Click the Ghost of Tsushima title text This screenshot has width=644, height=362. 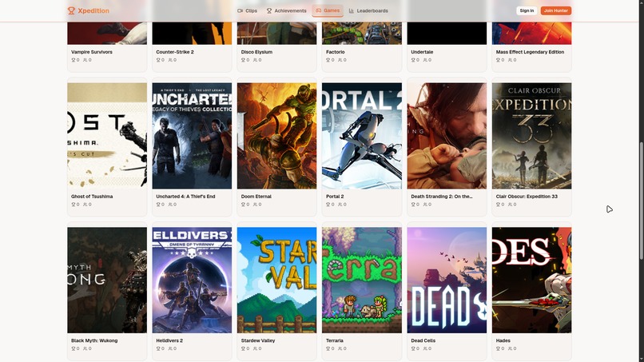[92, 197]
